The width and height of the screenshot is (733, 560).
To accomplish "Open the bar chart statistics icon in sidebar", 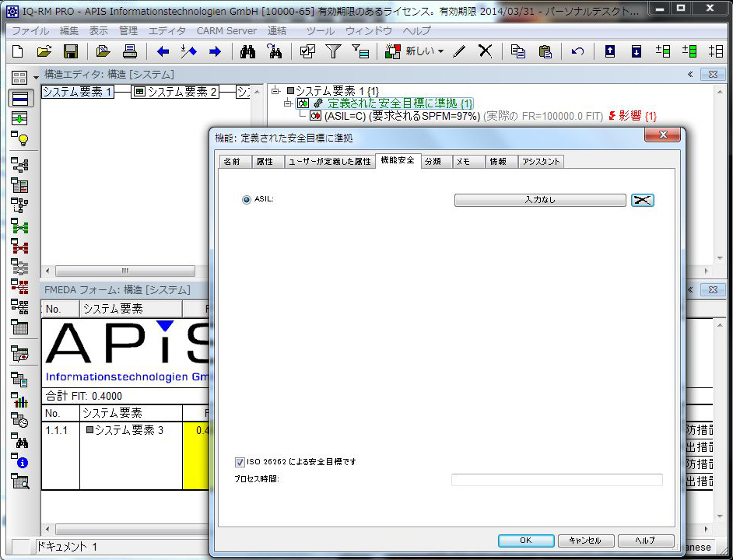I will tap(19, 400).
